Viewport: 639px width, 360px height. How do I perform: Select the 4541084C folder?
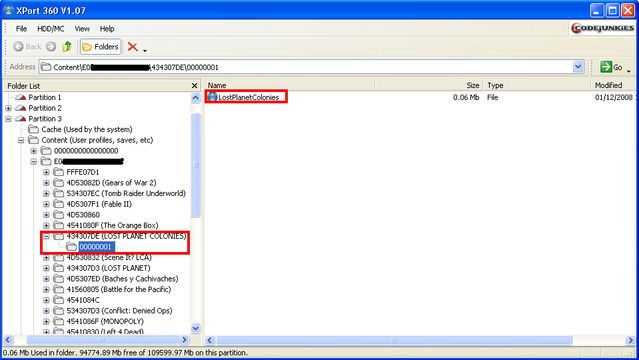pyautogui.click(x=83, y=300)
